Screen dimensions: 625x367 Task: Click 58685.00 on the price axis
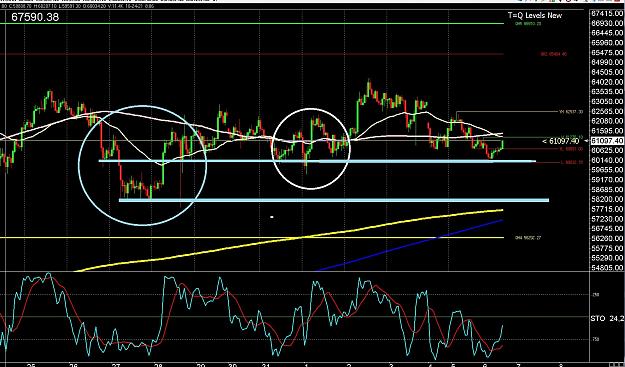tap(607, 190)
